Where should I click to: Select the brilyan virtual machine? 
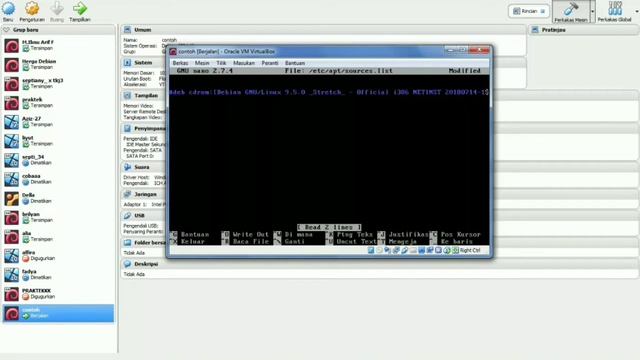tap(58, 218)
